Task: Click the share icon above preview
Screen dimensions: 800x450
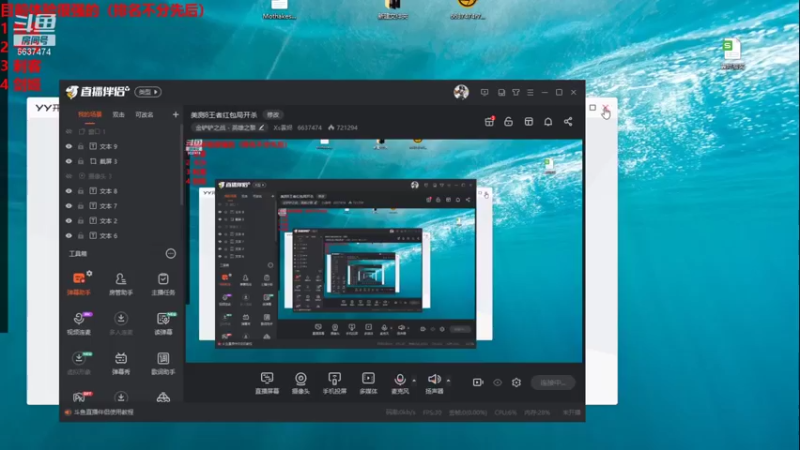Action: 568,121
